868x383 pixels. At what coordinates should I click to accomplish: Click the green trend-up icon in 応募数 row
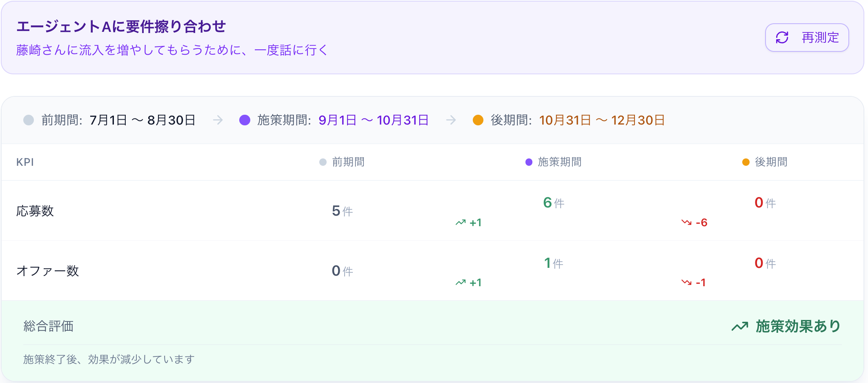click(461, 223)
